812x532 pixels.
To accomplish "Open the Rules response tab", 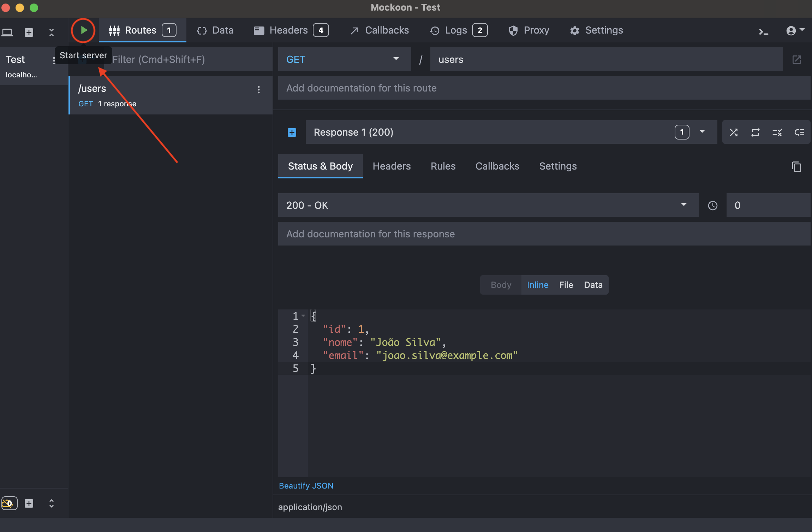I will pos(443,166).
